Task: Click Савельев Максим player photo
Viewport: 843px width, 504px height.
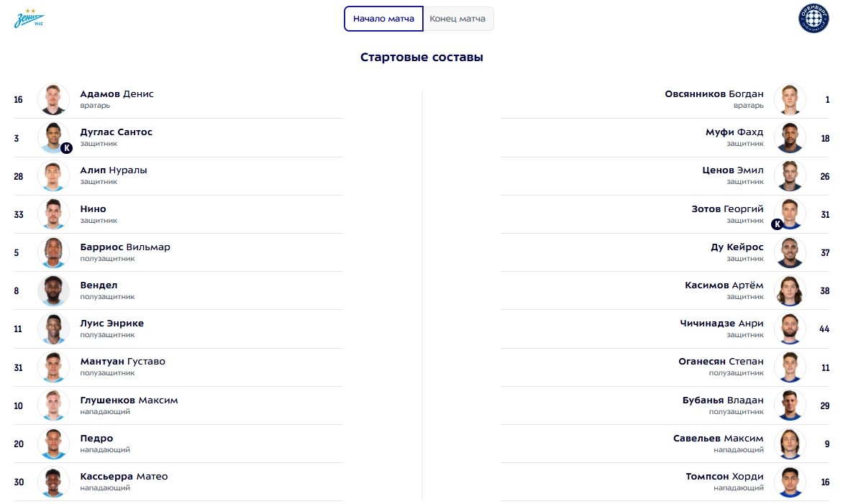Action: click(790, 444)
